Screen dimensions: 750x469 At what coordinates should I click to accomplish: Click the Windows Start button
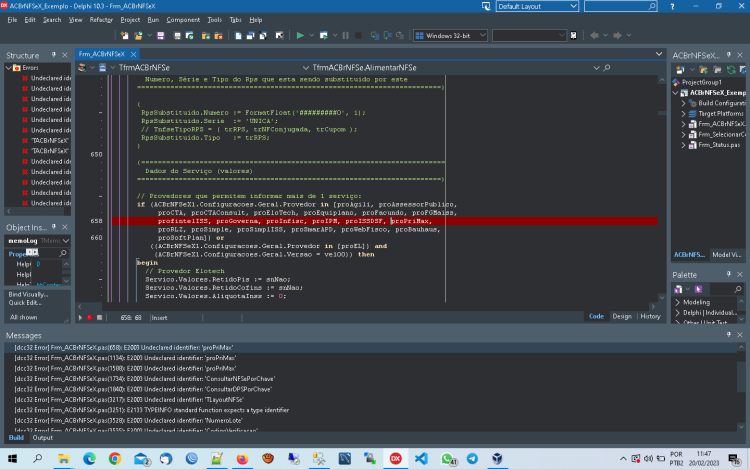(12, 458)
